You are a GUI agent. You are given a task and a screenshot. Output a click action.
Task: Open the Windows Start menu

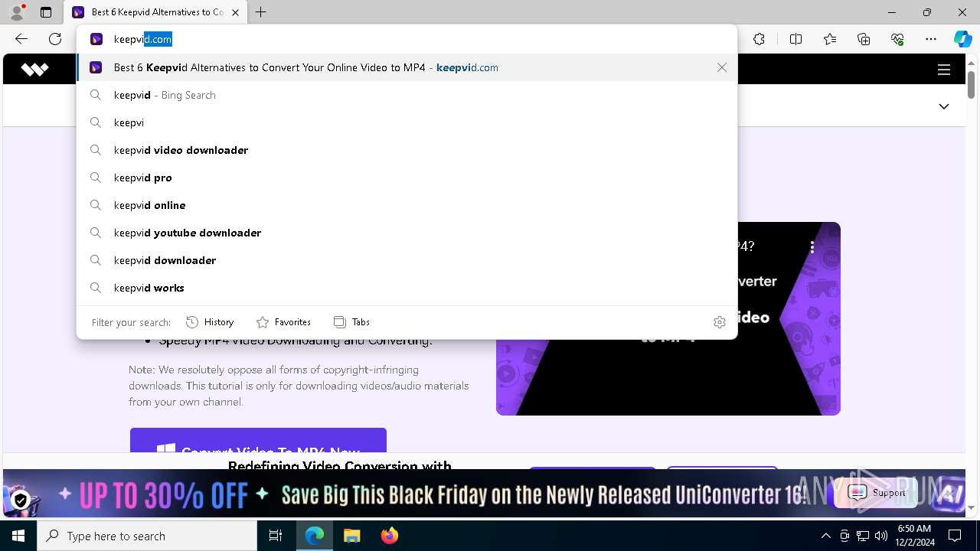tap(18, 536)
